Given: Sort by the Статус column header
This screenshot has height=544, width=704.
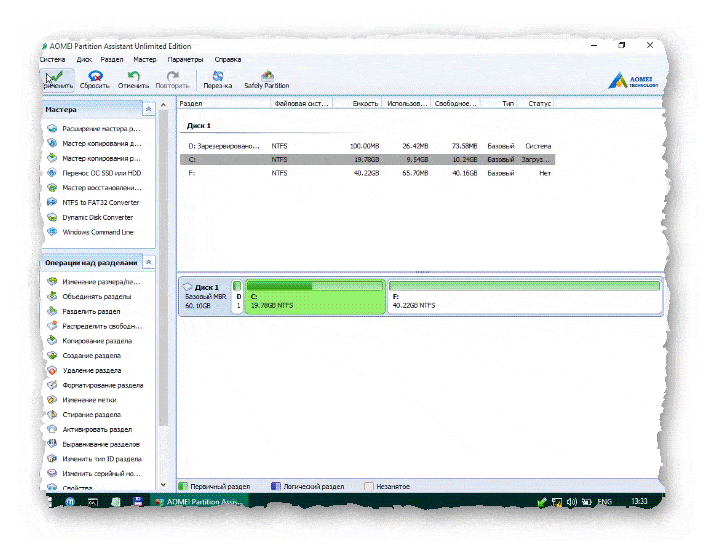Looking at the screenshot, I should click(536, 104).
